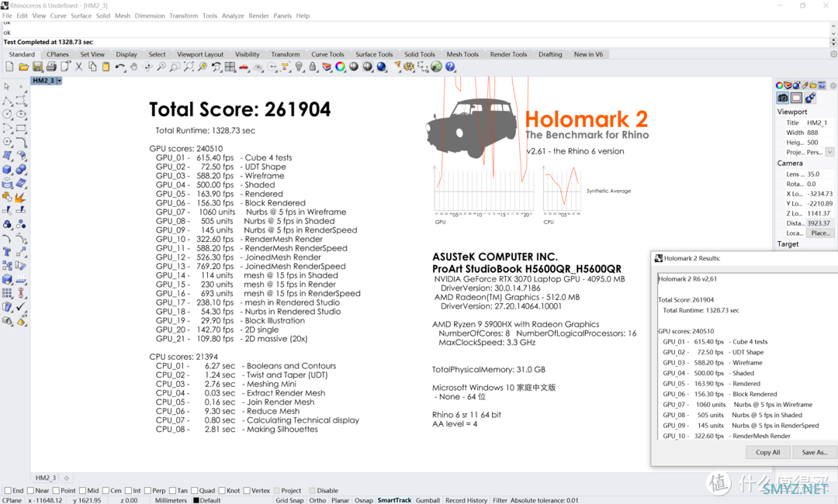
Task: Click the color wheel icon in right panel
Action: [779, 85]
